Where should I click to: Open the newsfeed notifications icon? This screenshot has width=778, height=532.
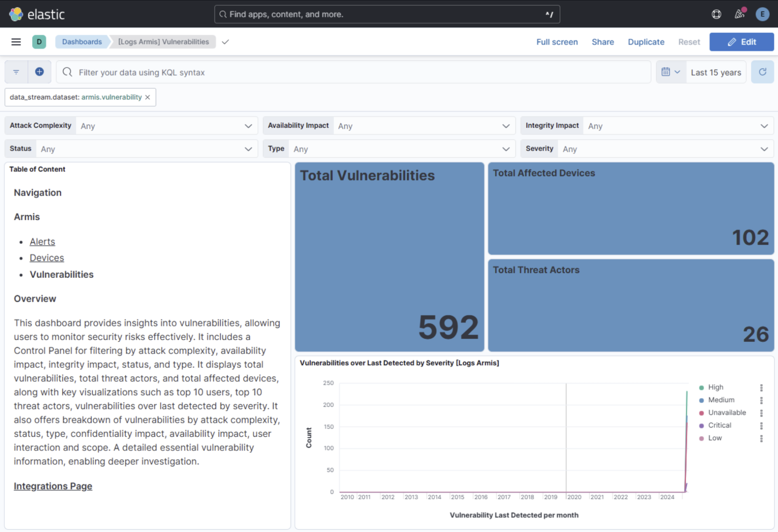point(739,14)
